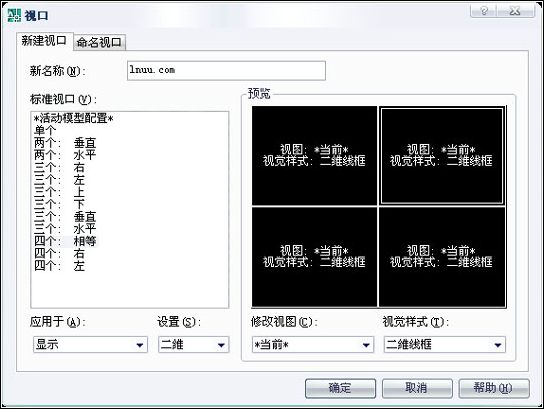Image resolution: width=544 pixels, height=409 pixels.
Task: Click the 取消 button
Action: tap(417, 388)
